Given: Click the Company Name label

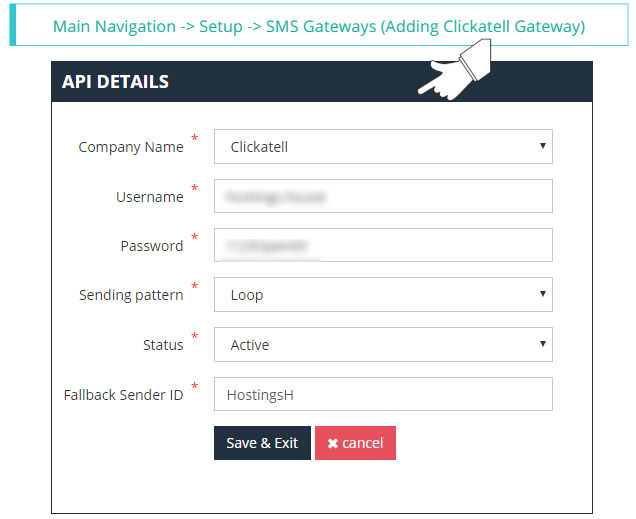Looking at the screenshot, I should [131, 147].
